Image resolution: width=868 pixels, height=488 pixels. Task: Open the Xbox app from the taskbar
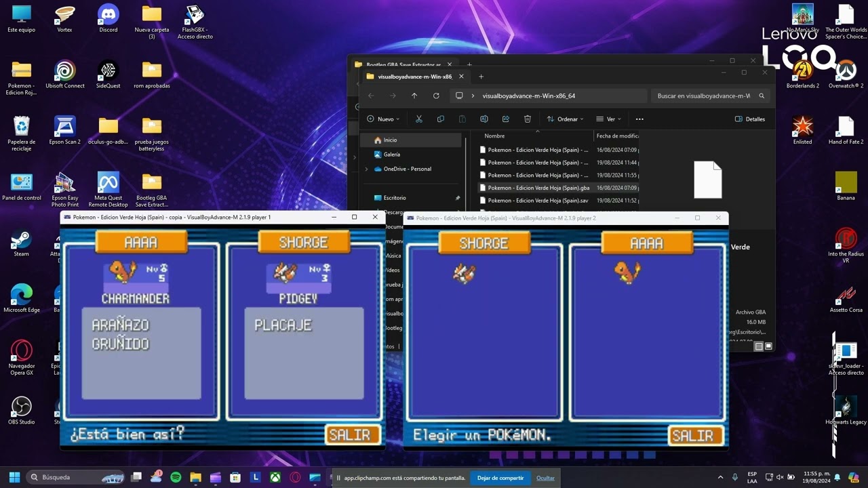click(x=275, y=477)
